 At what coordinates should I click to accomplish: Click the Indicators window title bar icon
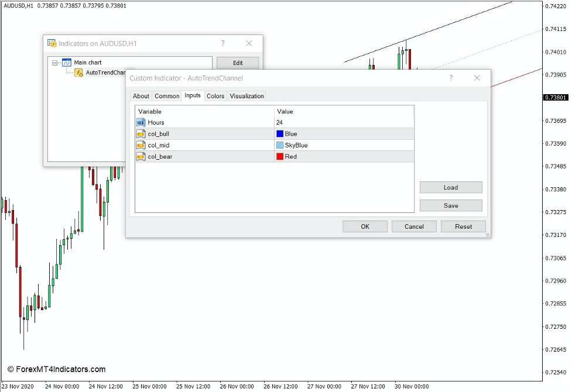[x=51, y=43]
